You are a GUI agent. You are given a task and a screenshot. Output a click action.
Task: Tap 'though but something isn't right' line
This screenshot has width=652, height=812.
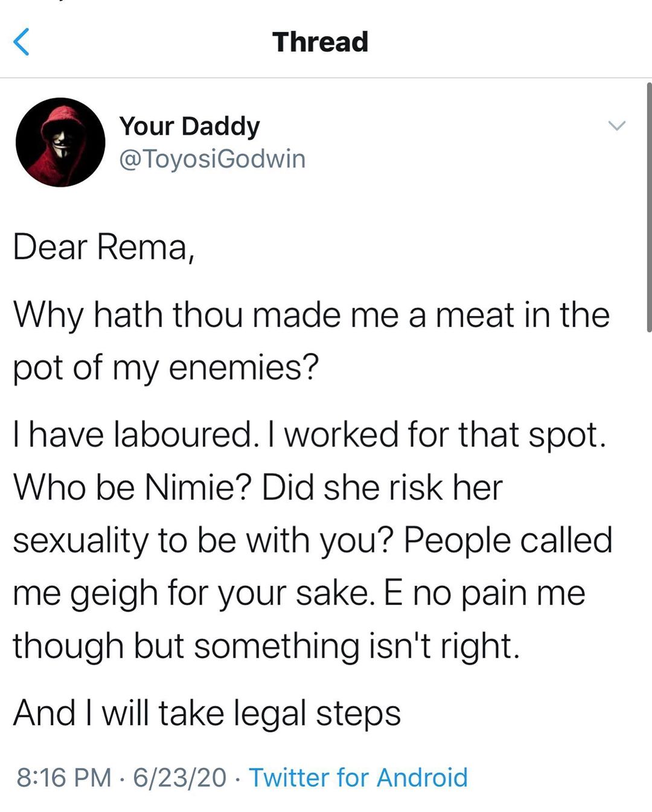pyautogui.click(x=266, y=645)
